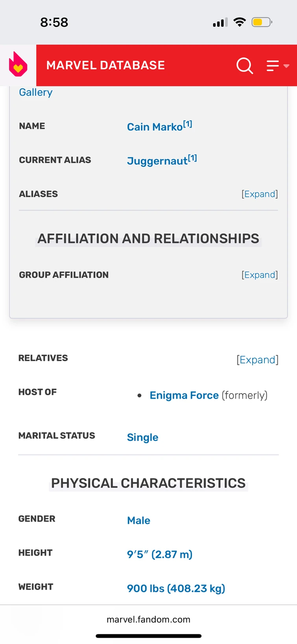Image resolution: width=297 pixels, height=644 pixels.
Task: Tap the Marvel Database header title
Action: coord(105,65)
